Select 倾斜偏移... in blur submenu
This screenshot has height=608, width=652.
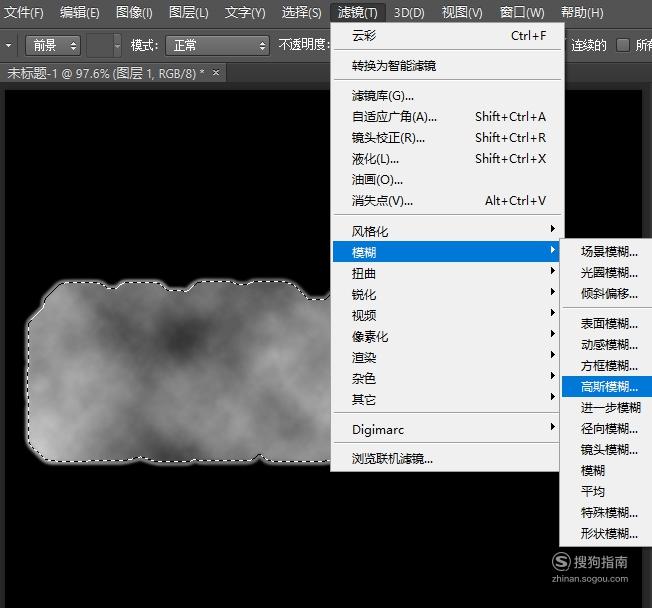[607, 293]
